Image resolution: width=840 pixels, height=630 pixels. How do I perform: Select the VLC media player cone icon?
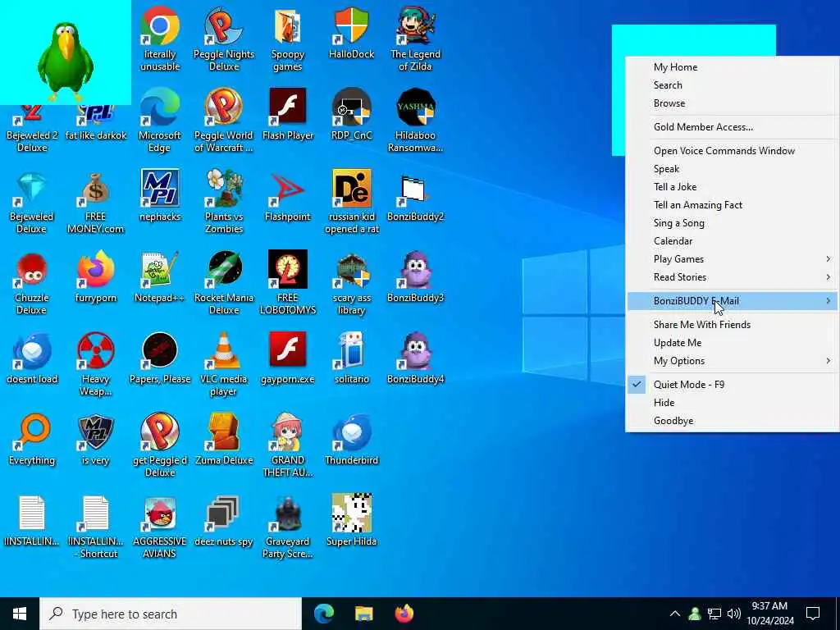coord(224,364)
